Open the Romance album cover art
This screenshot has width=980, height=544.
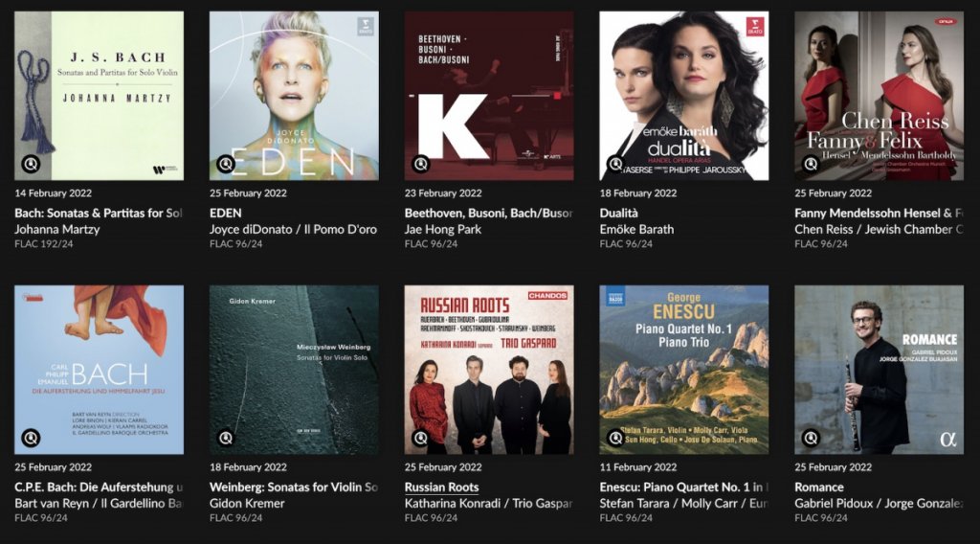879,370
